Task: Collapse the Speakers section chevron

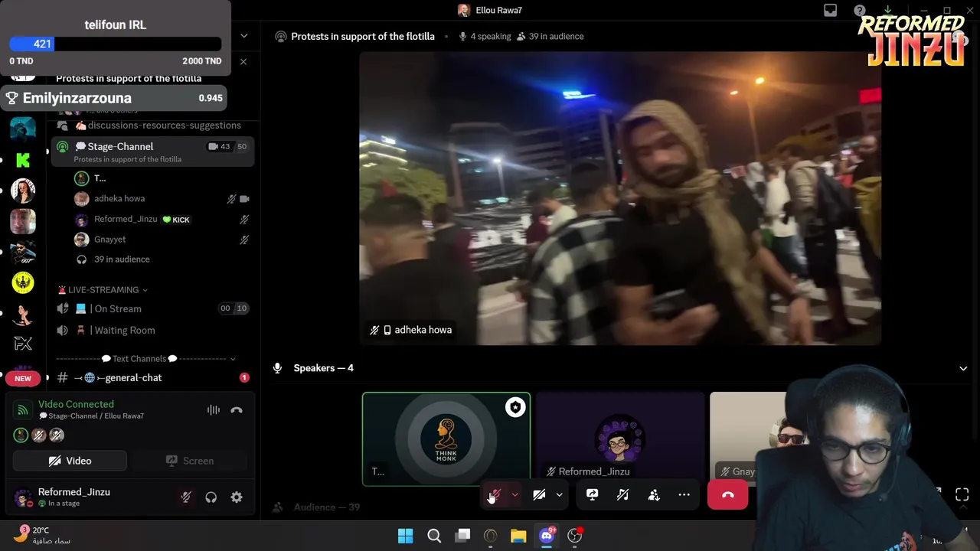Action: pyautogui.click(x=963, y=368)
